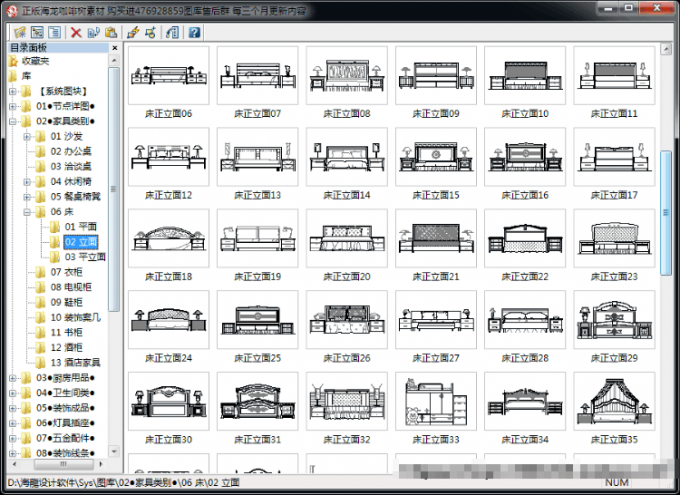Open the 12 酒柜 folder
This screenshot has width=680, height=495.
coord(66,347)
